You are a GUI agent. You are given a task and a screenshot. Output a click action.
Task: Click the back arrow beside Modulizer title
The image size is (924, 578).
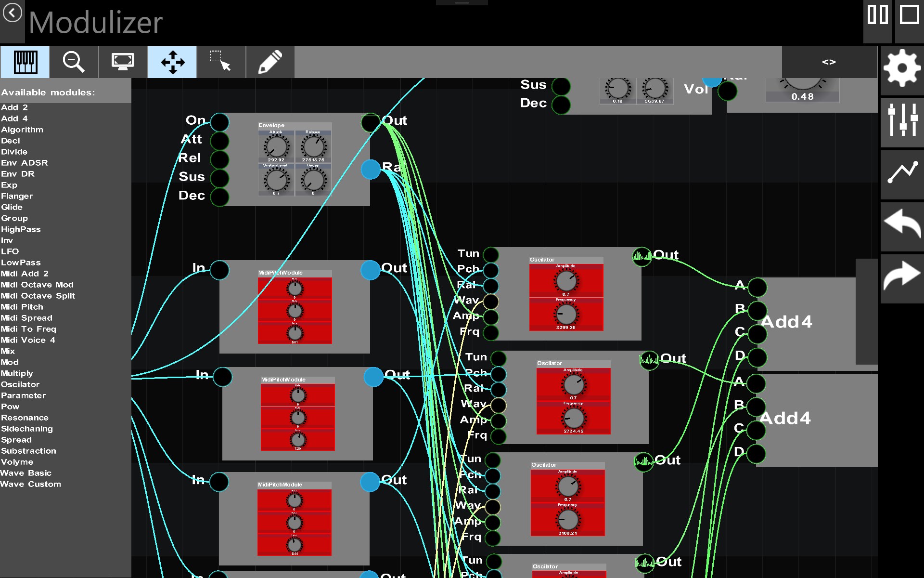tap(12, 13)
